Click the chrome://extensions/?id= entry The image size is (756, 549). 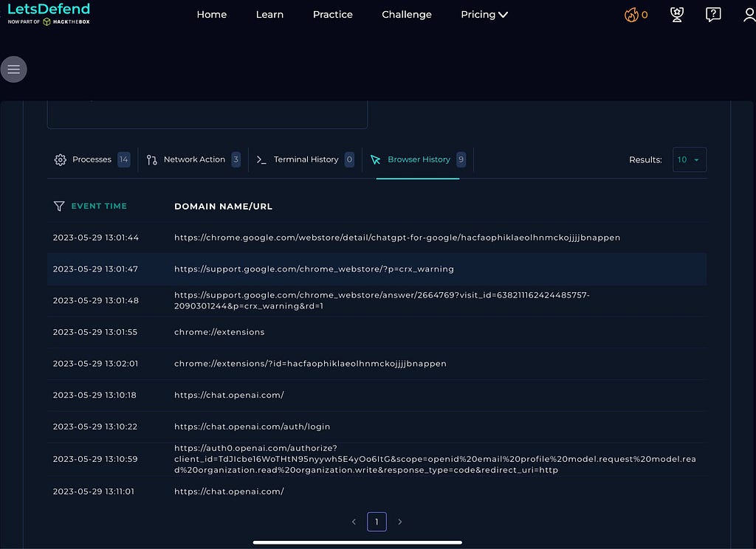(310, 364)
